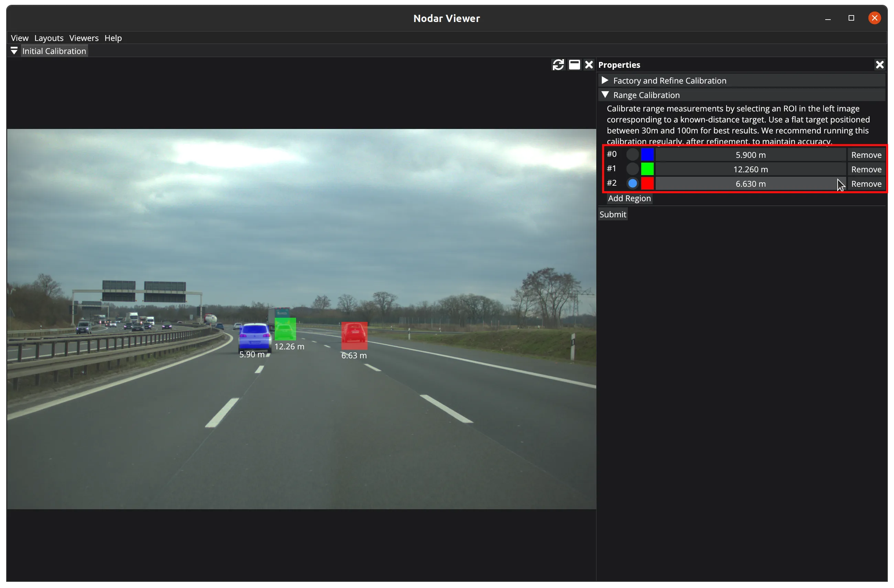Click the refresh icon above the image viewer
This screenshot has width=894, height=588.
(558, 65)
